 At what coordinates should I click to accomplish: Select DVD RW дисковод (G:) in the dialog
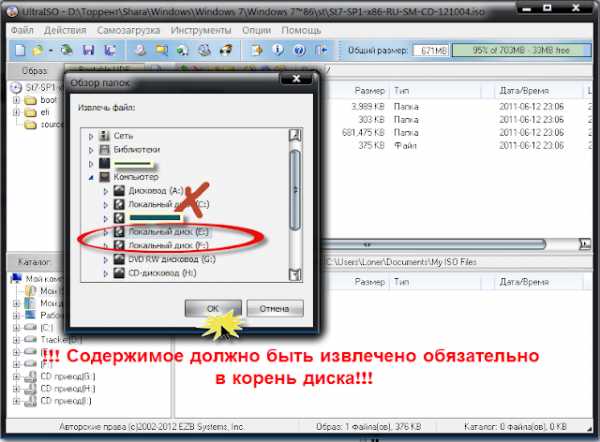(x=172, y=259)
